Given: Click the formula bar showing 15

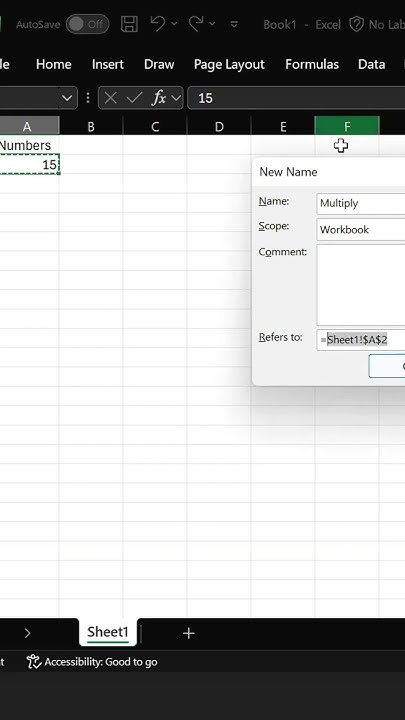Looking at the screenshot, I should point(296,98).
